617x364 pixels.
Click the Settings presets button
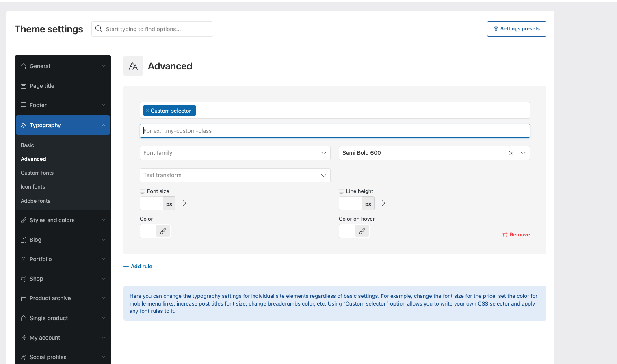(x=516, y=29)
